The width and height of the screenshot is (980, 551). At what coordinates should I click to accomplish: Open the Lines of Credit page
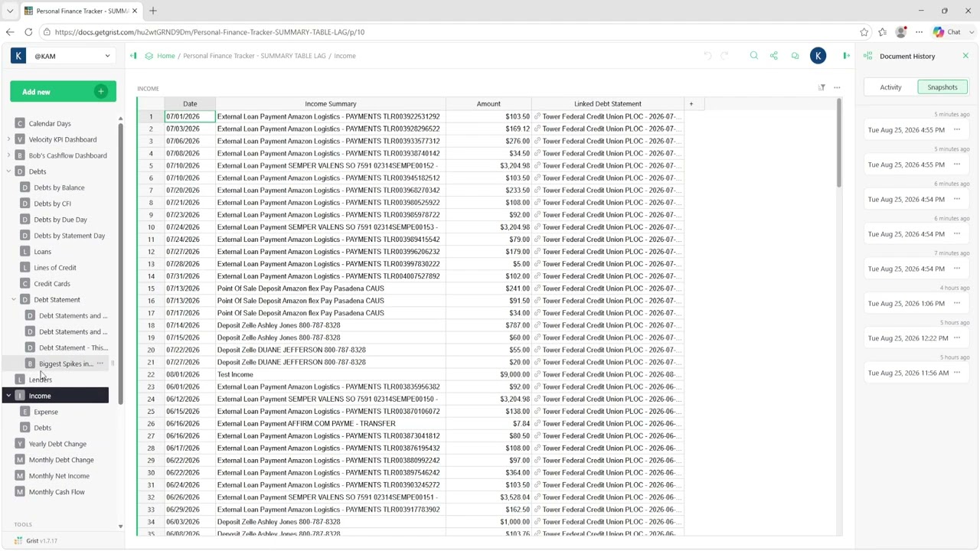(x=55, y=268)
